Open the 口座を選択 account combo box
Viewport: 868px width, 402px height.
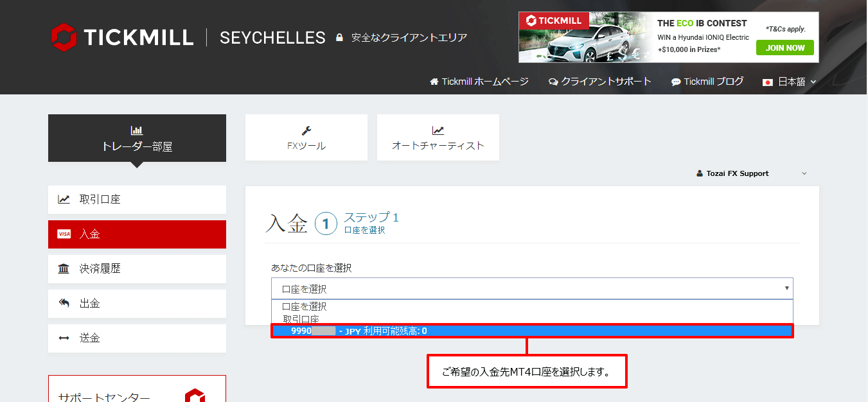pos(532,289)
